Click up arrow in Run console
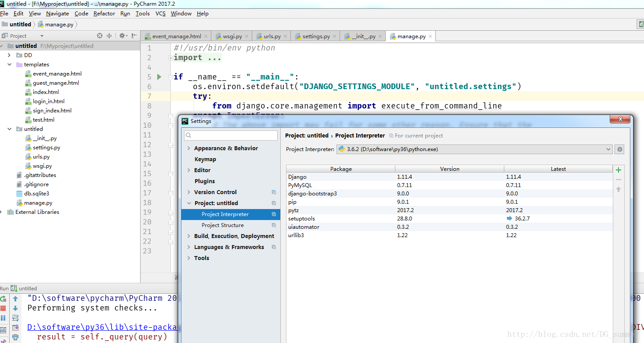 coord(15,299)
